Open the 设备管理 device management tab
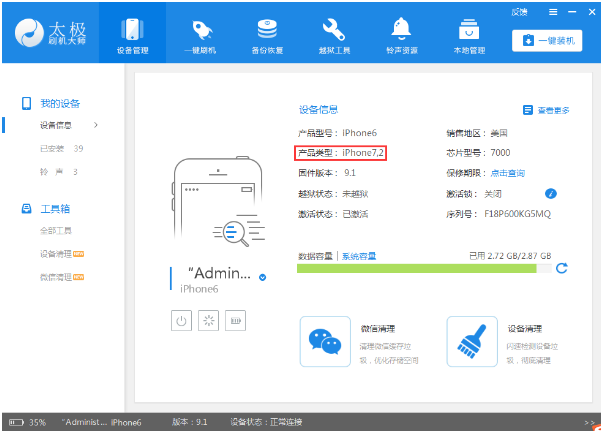The image size is (601, 432). [132, 33]
